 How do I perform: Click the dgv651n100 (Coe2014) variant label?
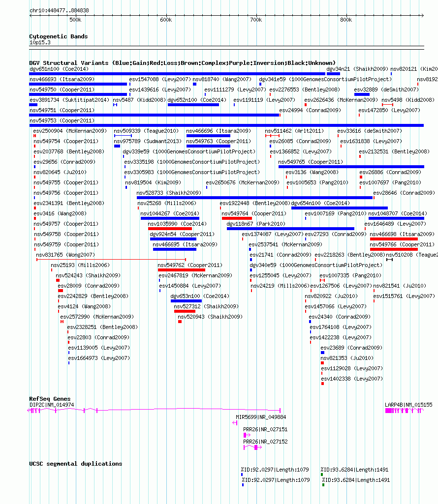pos(59,69)
